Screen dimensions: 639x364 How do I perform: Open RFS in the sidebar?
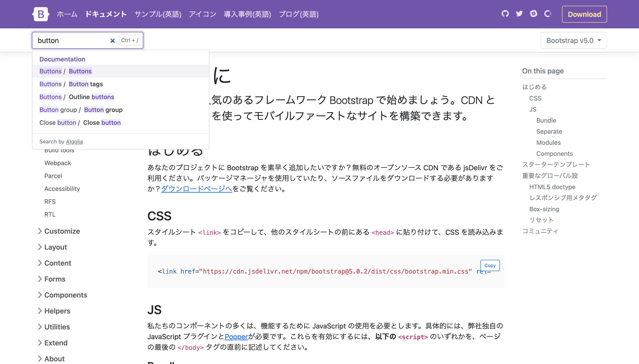point(50,202)
